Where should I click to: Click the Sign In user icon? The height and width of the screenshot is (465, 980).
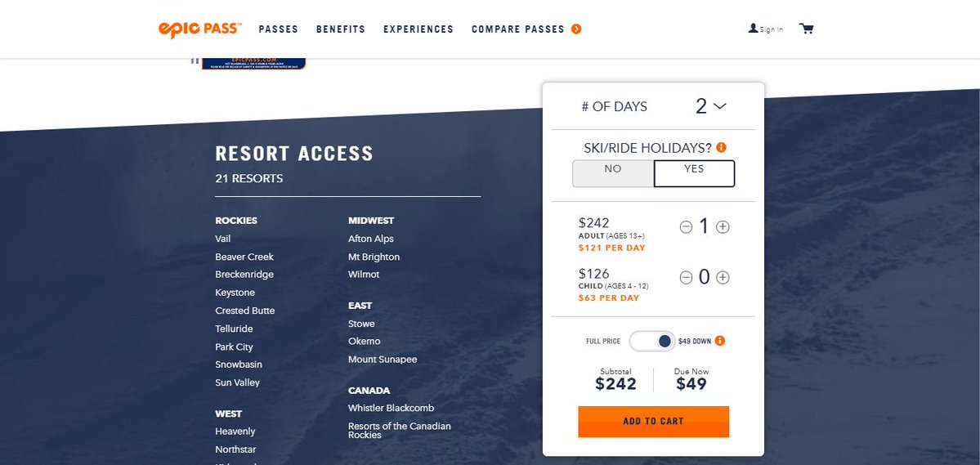[754, 29]
